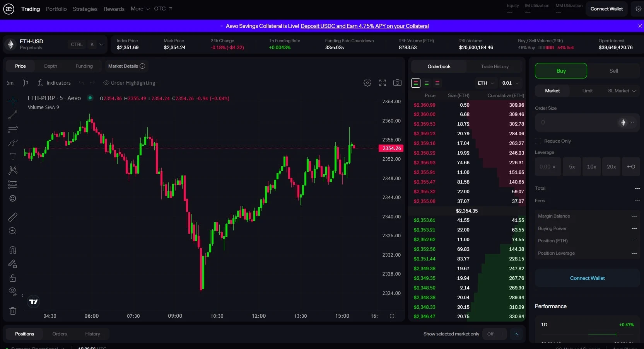Take a chart snapshot with camera icon
644x349 pixels.
[x=397, y=83]
